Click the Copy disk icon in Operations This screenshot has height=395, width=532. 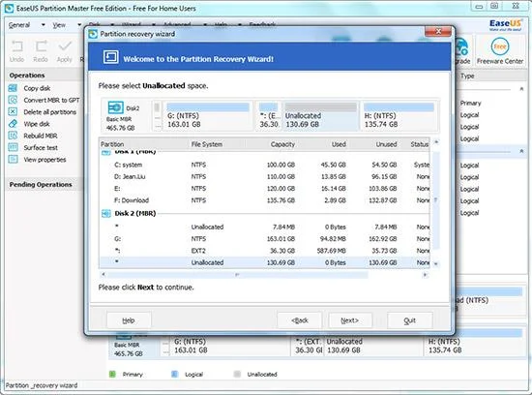13,88
